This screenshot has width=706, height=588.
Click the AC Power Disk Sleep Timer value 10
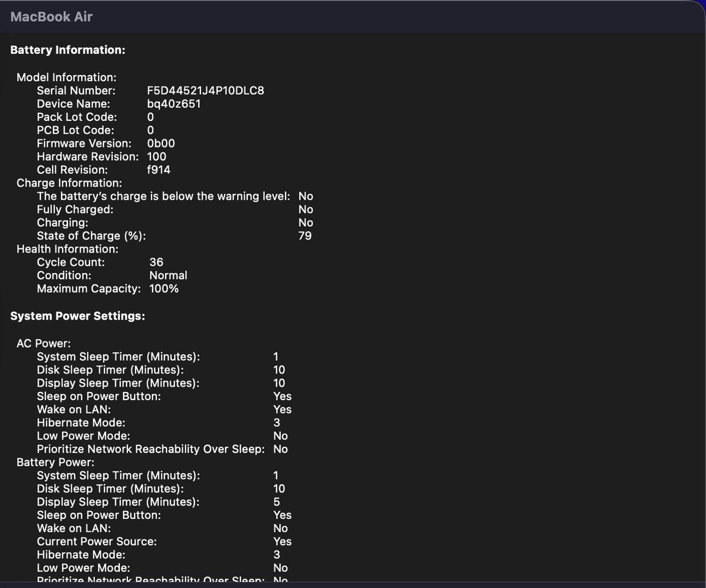click(279, 370)
